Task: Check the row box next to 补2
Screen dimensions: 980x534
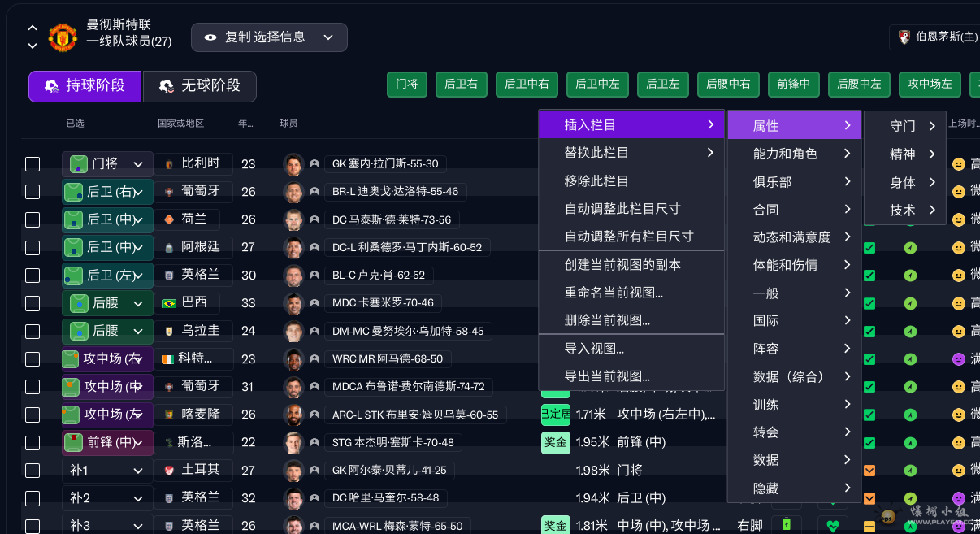Action: [x=33, y=497]
